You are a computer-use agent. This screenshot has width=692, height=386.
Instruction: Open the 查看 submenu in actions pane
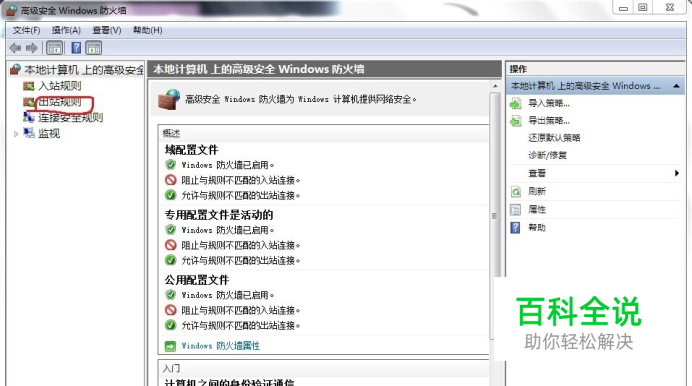coord(537,173)
